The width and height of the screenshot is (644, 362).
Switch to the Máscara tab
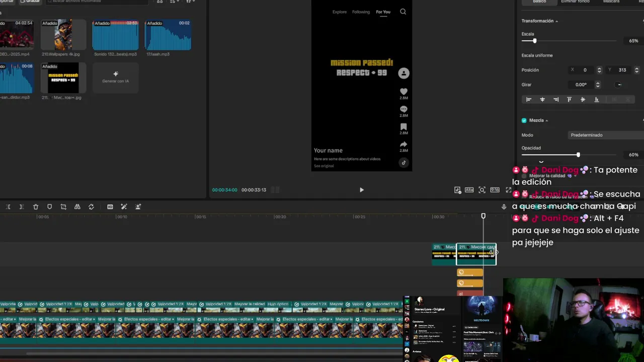click(x=611, y=2)
